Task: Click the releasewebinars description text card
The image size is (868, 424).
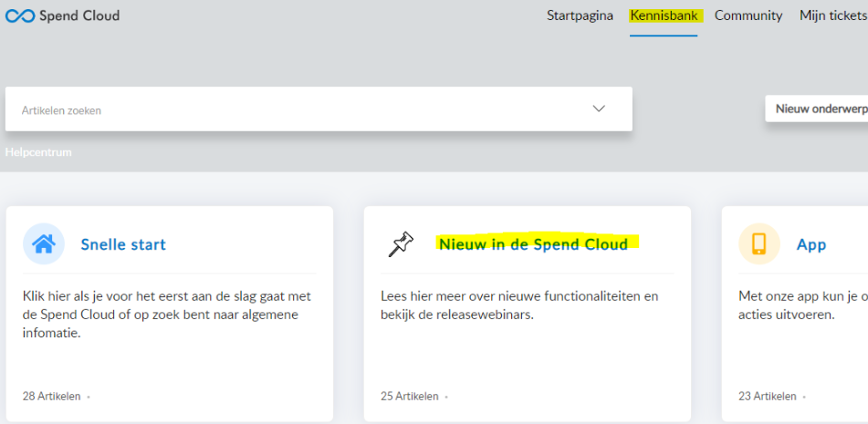Action: 520,305
